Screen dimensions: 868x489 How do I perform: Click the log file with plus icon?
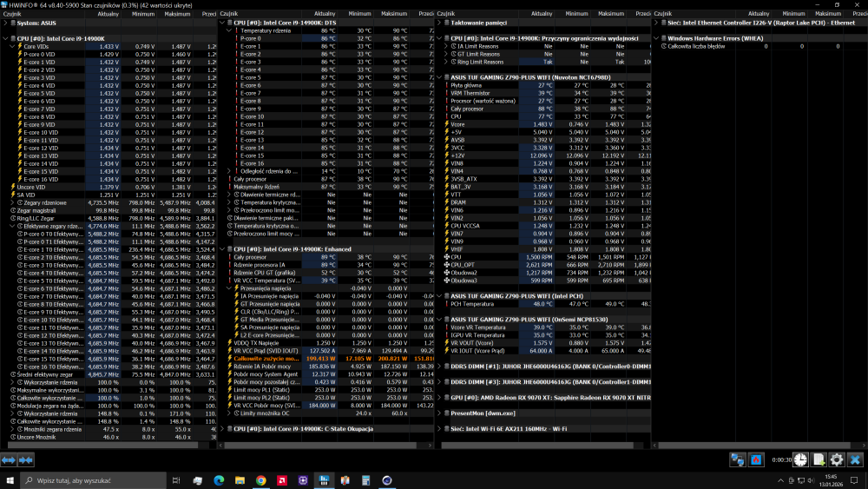(x=818, y=459)
